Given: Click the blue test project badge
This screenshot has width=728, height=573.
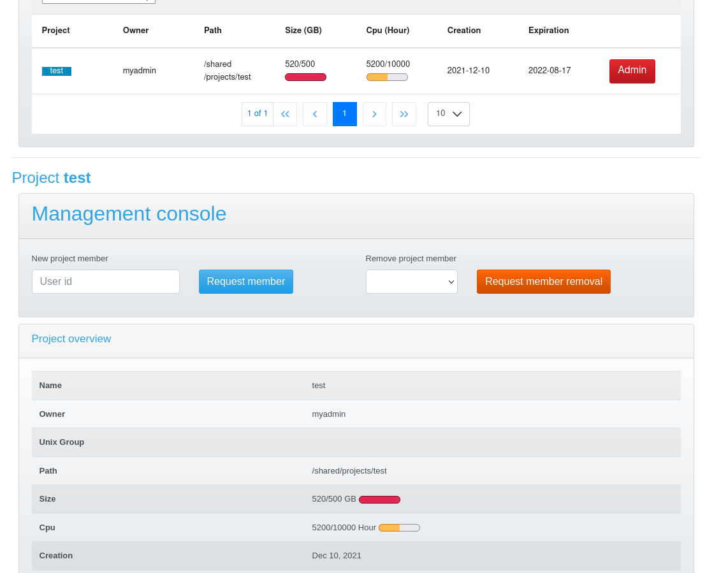Looking at the screenshot, I should coord(56,71).
